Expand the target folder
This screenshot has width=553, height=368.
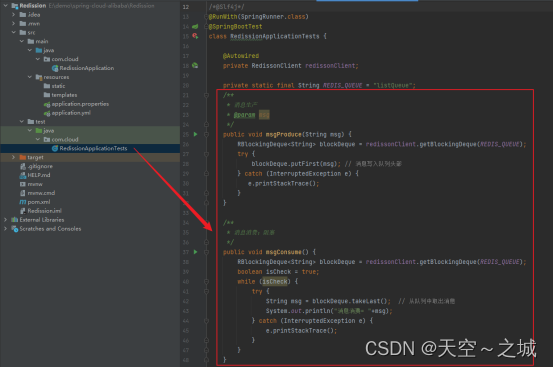click(14, 157)
